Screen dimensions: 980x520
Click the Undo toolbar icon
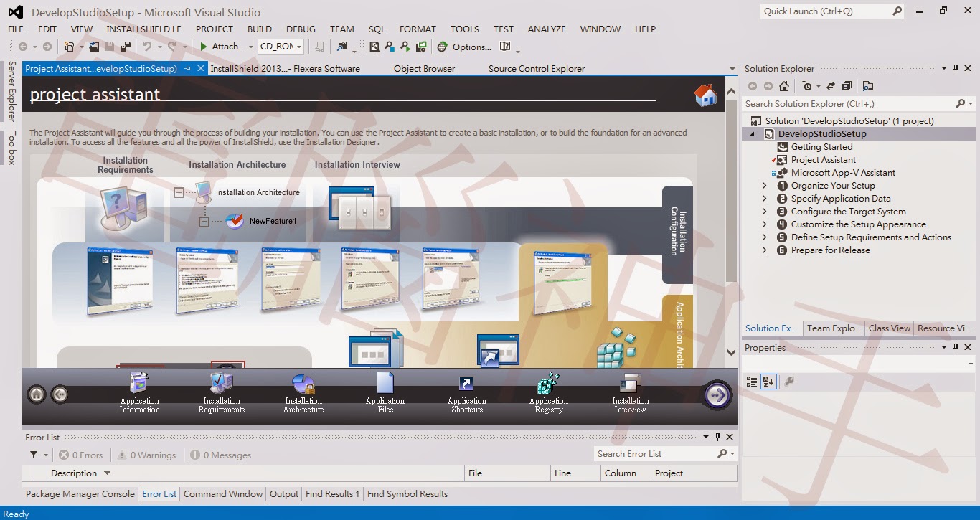pos(146,47)
